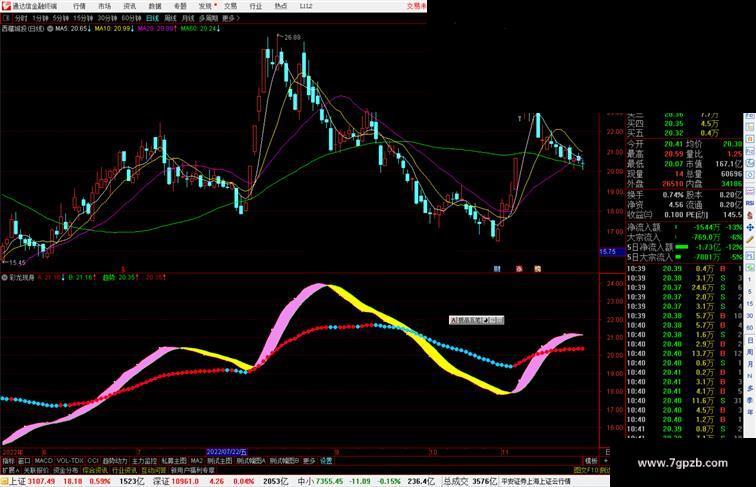The height and width of the screenshot is (487, 756).
Task: Click the round icon before 彩龙现身 indicator
Action: [5, 278]
